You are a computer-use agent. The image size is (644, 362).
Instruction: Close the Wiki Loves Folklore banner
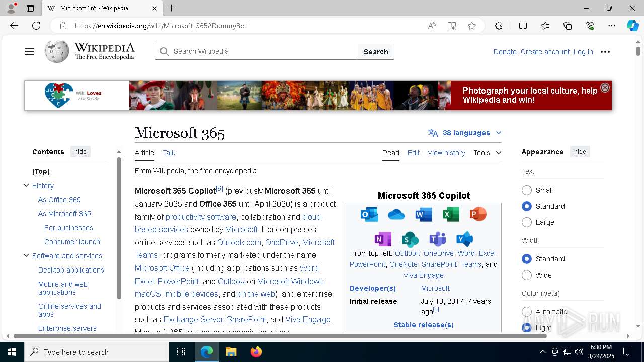pos(605,87)
